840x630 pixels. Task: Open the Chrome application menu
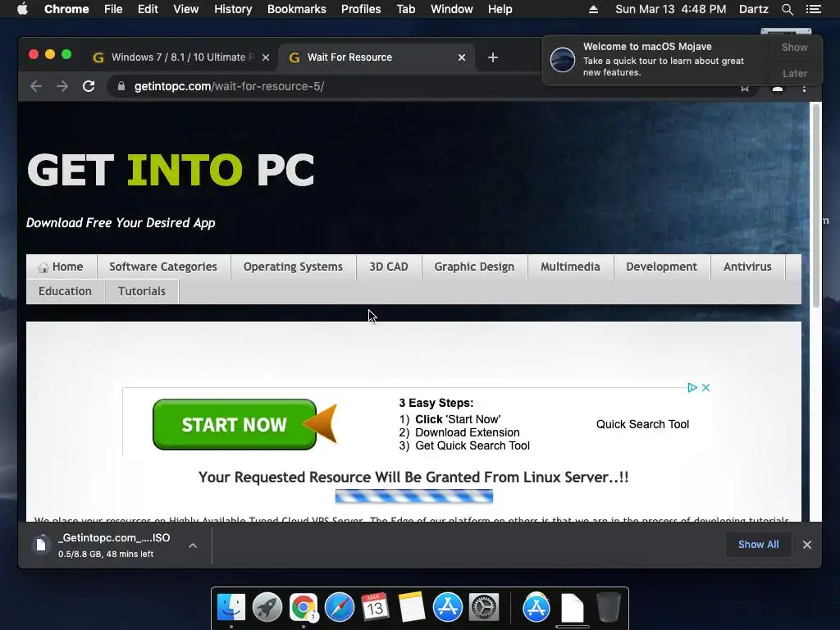pos(66,9)
